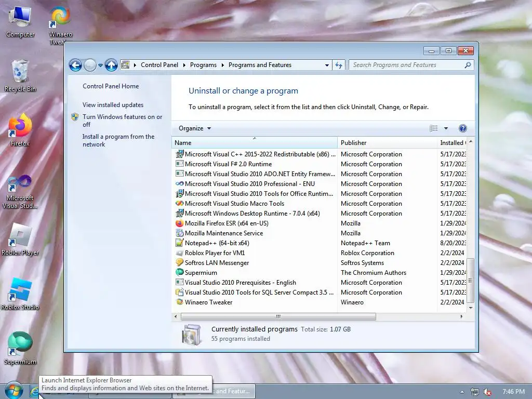Open the Windows Start orb
The image size is (532, 399).
14,391
